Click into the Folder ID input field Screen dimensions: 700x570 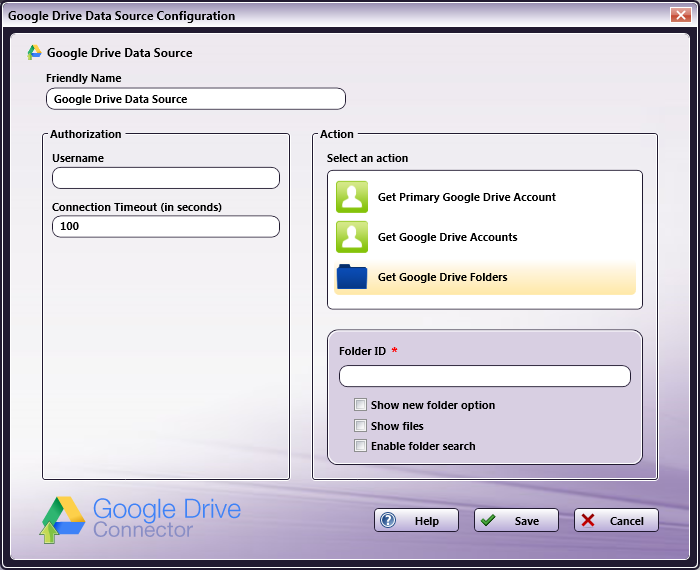point(485,376)
